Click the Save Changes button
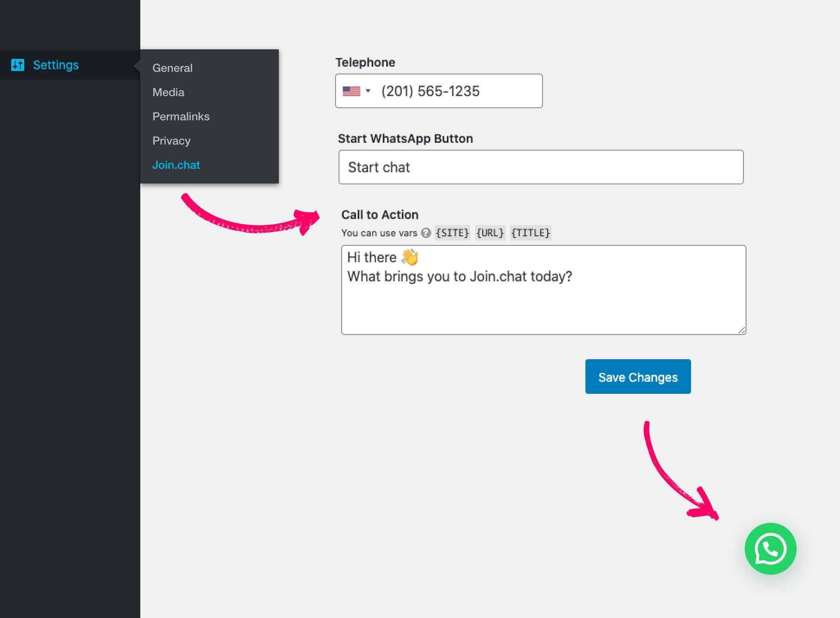This screenshot has height=618, width=840. click(638, 377)
